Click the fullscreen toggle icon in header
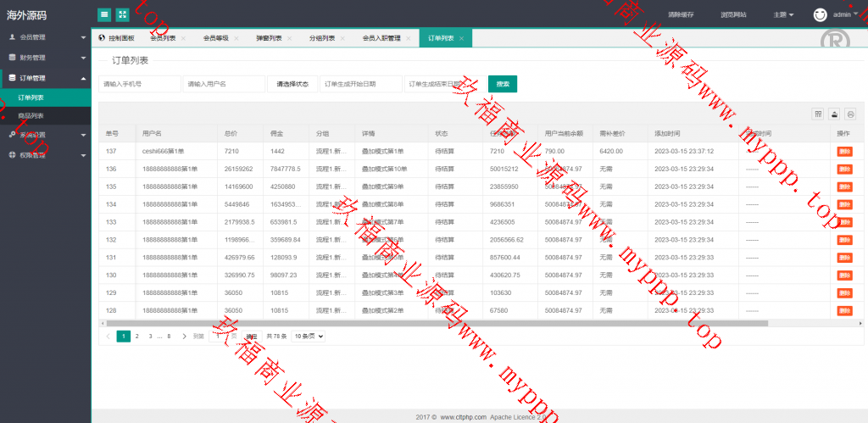The height and width of the screenshot is (423, 868). tap(122, 14)
